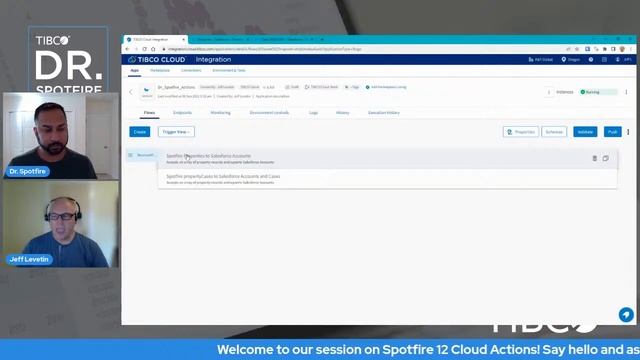Open the extensions puzzle icon in browser

pyautogui.click(x=604, y=49)
